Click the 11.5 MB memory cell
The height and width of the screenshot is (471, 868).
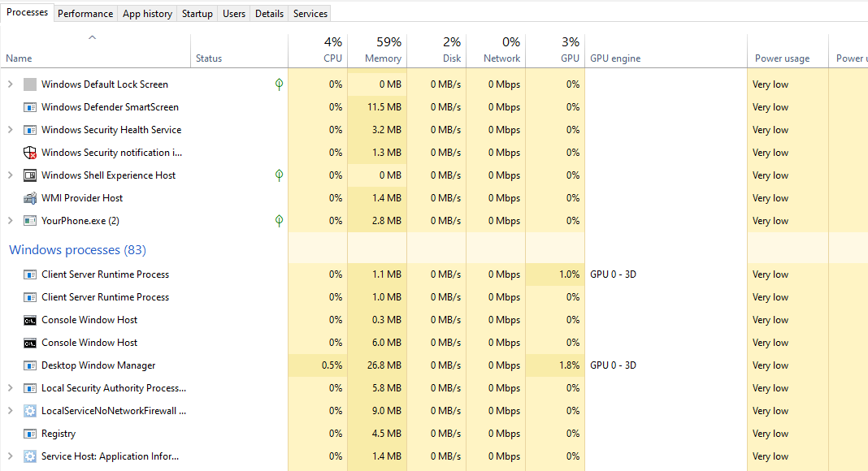pos(377,106)
